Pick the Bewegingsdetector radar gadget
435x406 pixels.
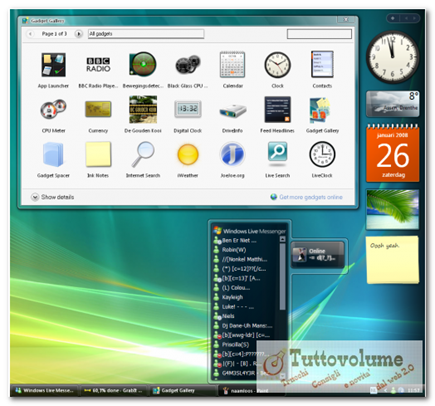[143, 64]
